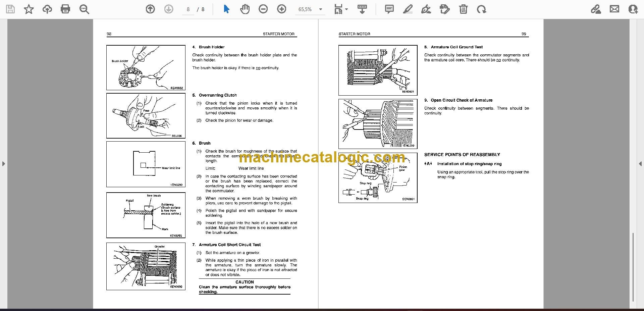Viewport: 644px width, 311px height.
Task: Open the share with others icon
Action: [633, 9]
